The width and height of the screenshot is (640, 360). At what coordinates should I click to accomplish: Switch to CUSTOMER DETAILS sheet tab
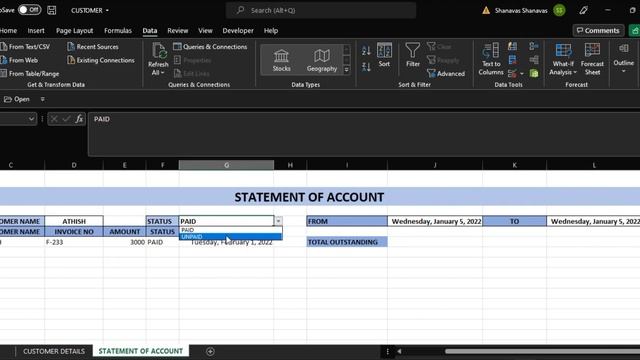(x=54, y=351)
